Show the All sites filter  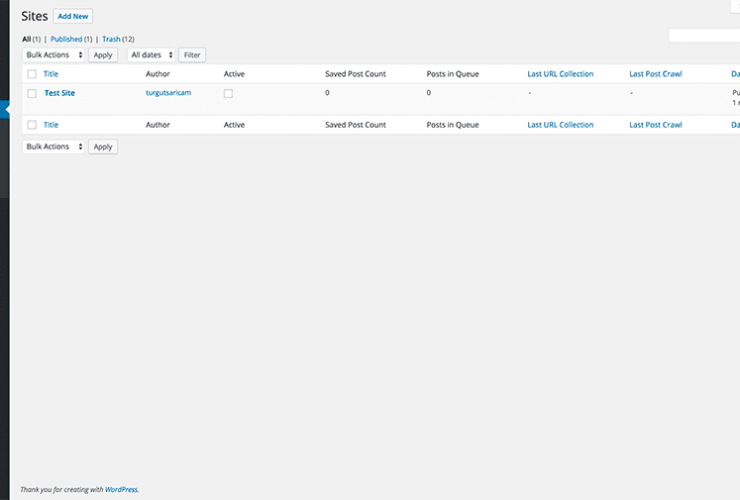(x=26, y=39)
